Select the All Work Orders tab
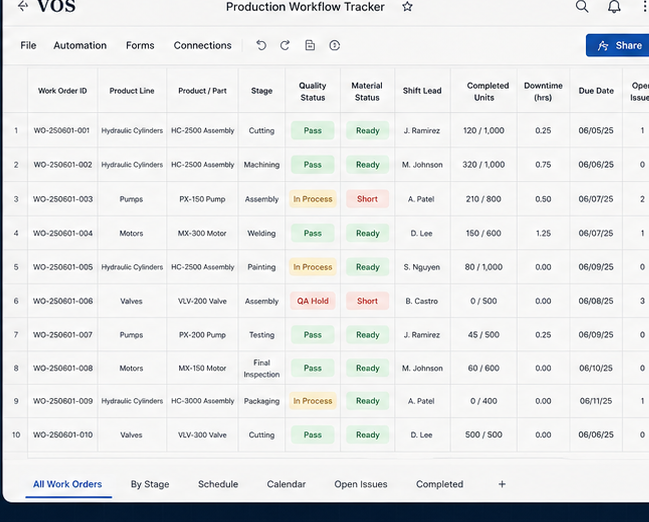This screenshot has height=522, width=649. click(67, 484)
